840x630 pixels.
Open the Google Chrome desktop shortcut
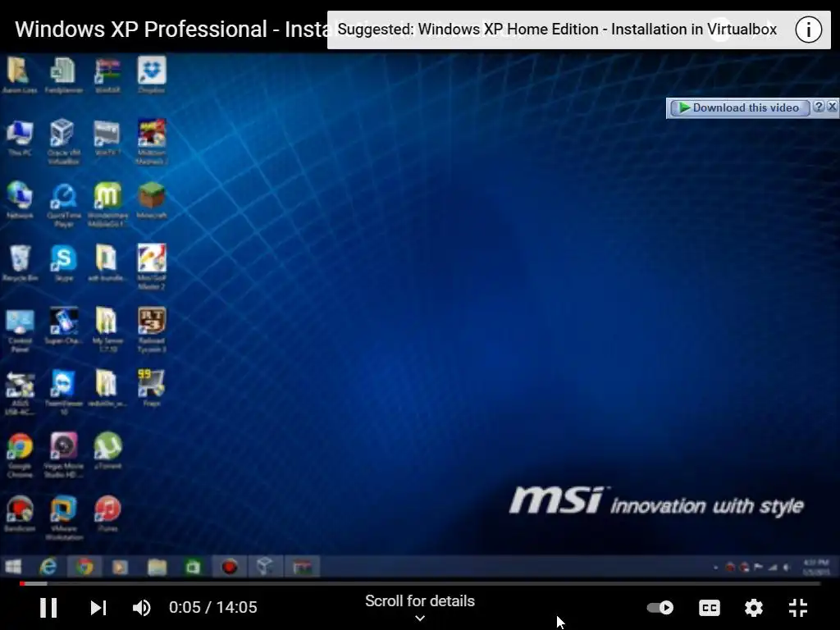pyautogui.click(x=20, y=454)
